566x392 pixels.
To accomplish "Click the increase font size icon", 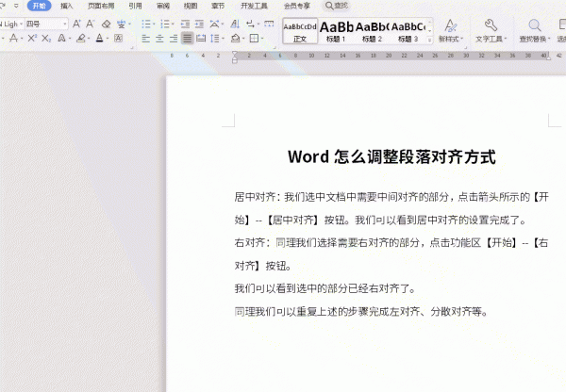I will coord(76,24).
